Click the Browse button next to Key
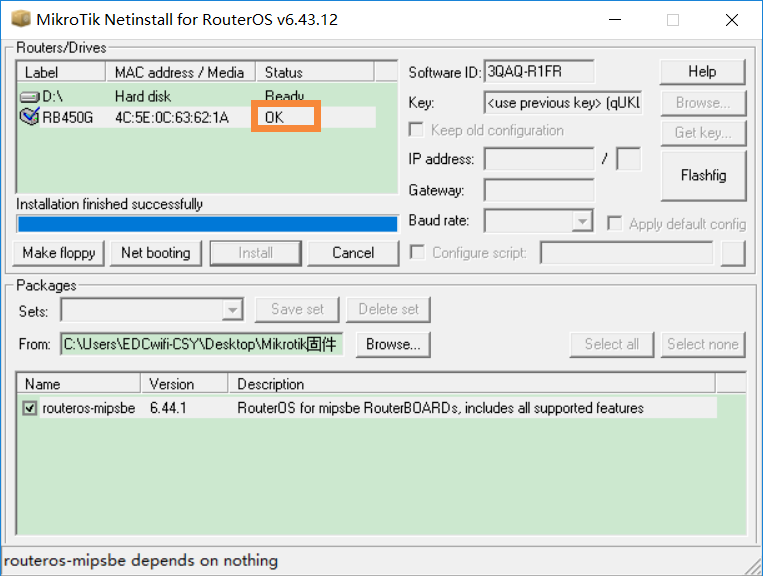 click(x=703, y=103)
